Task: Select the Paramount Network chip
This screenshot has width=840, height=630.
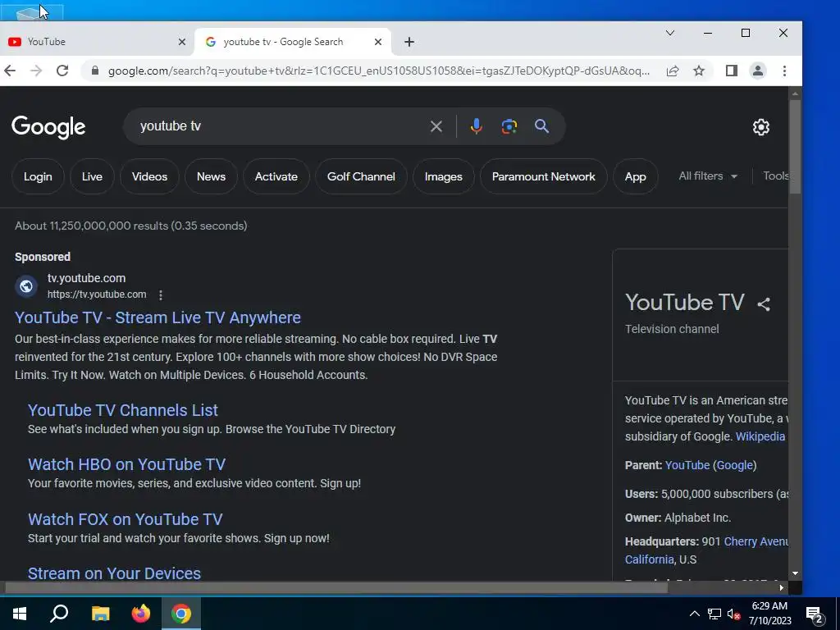Action: [543, 177]
